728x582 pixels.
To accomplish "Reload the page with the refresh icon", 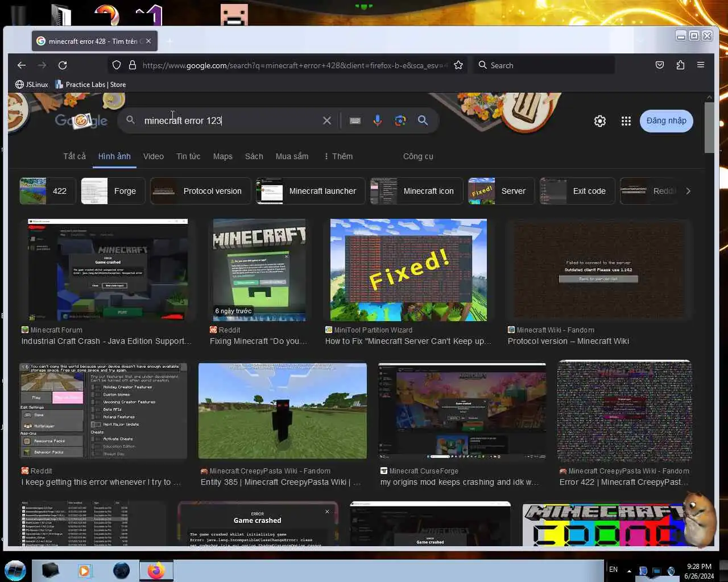I will (63, 65).
